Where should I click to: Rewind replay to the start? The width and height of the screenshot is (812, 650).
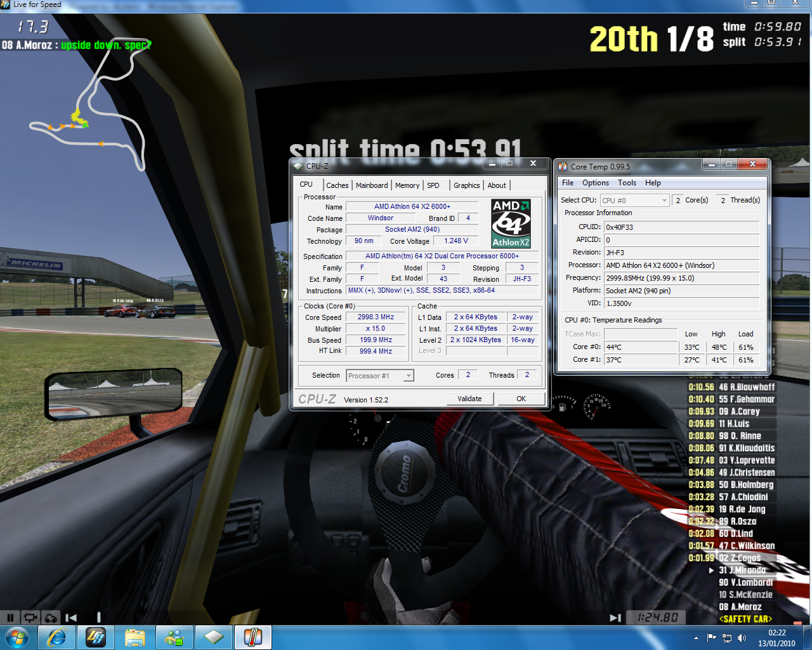click(71, 617)
